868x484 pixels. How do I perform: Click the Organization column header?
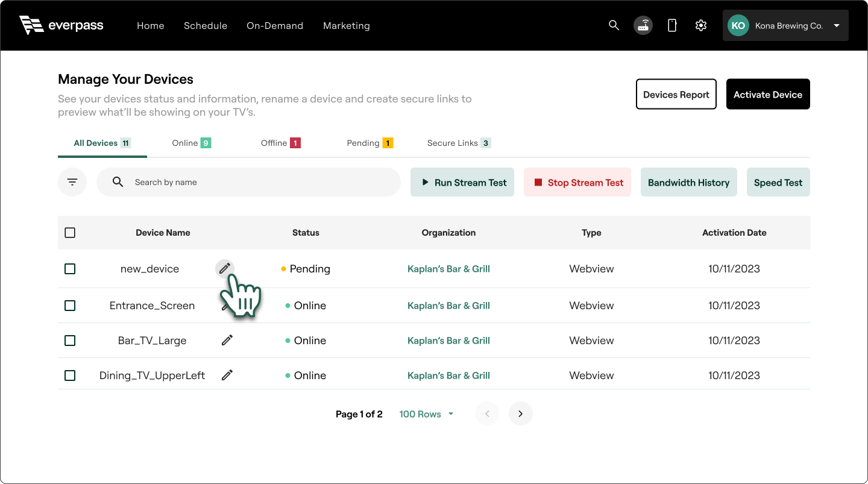pyautogui.click(x=448, y=233)
